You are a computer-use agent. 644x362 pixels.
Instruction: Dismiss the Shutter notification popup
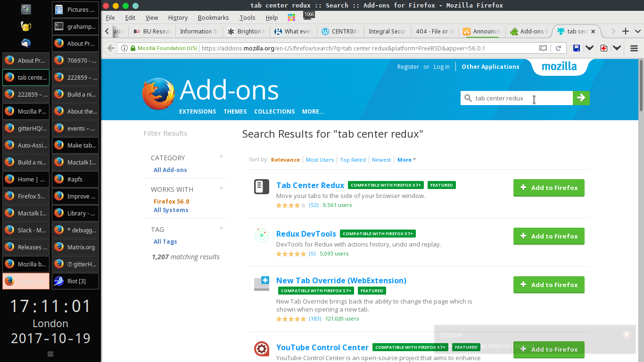click(626, 334)
